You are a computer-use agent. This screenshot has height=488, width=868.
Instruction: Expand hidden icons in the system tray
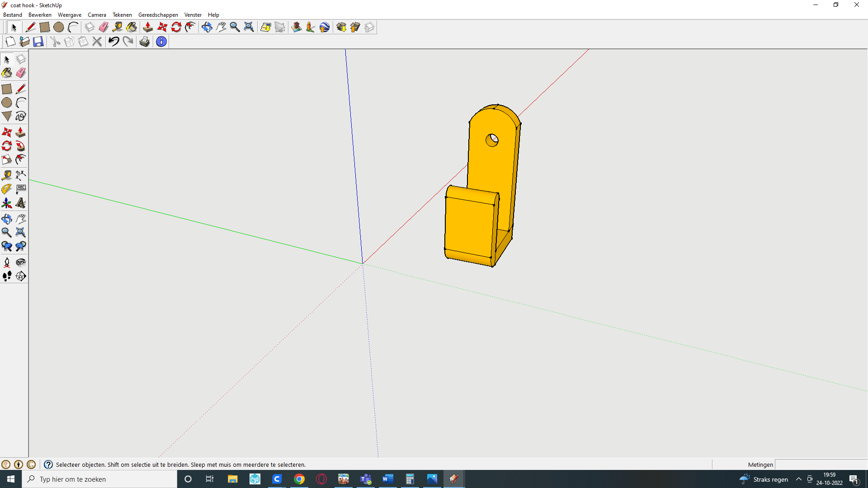click(x=798, y=479)
